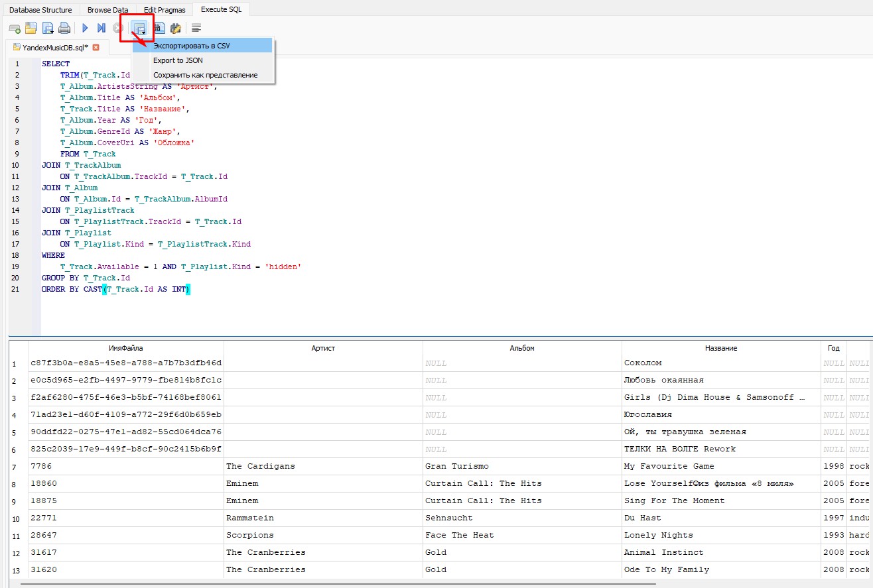Run all SQL with Execute button
Screen dimensions: 873x588
(x=85, y=28)
